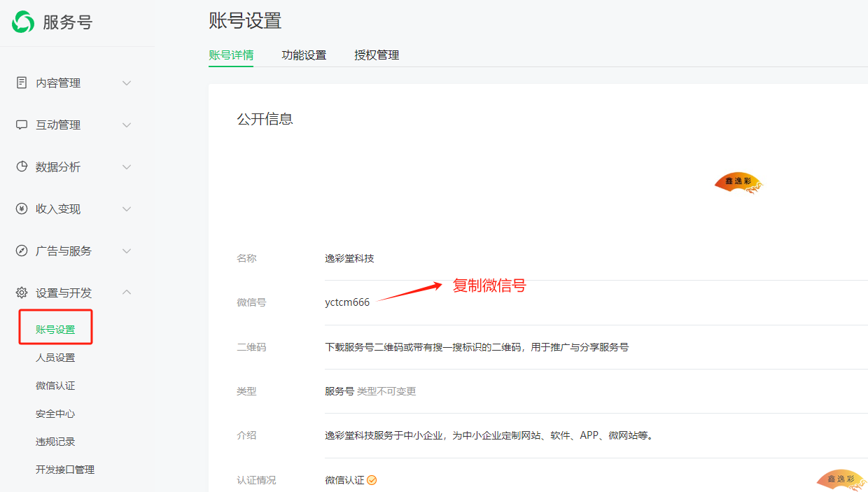Click the 内容管理 document icon

click(x=22, y=83)
